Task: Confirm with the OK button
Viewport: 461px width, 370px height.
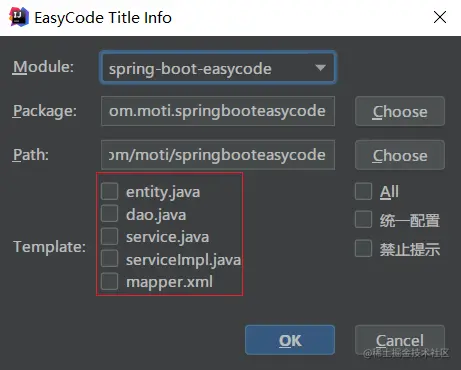Action: coord(290,340)
